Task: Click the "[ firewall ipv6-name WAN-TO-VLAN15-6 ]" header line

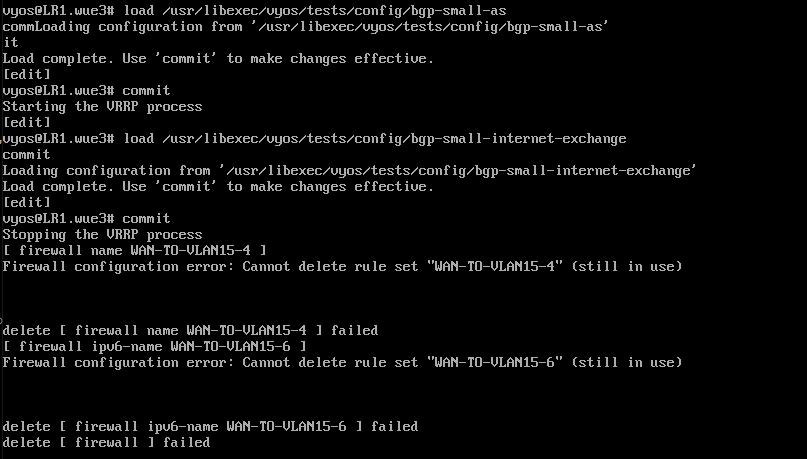Action: coord(154,346)
